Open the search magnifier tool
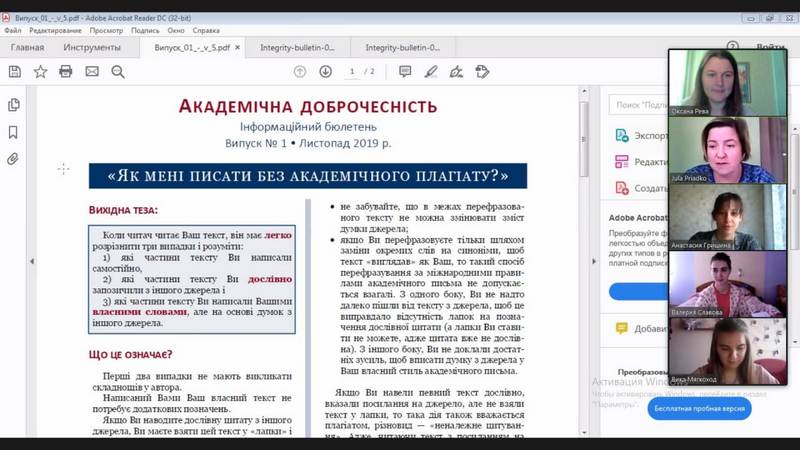800x450 pixels. [118, 71]
